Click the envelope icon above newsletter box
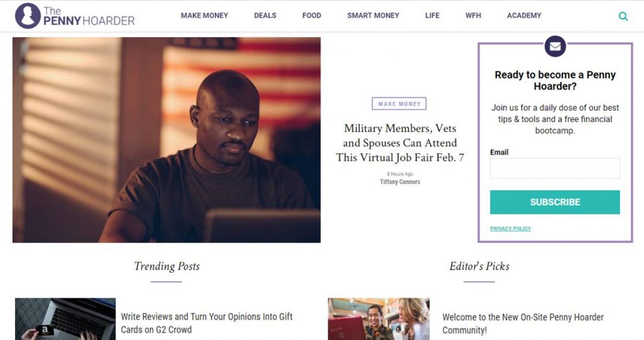 555,47
